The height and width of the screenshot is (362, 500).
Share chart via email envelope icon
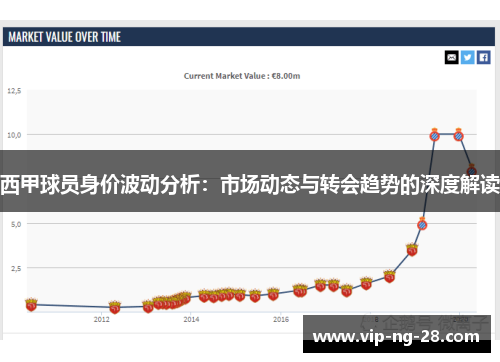[x=451, y=57]
